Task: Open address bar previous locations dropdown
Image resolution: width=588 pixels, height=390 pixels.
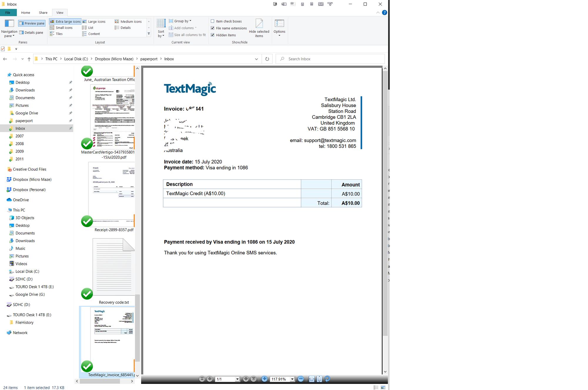Action: pos(256,59)
